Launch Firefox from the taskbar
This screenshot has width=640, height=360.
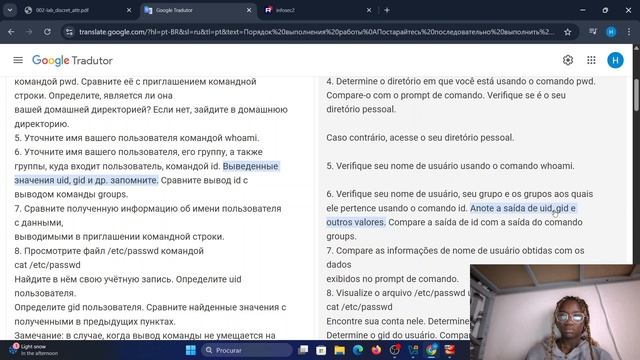pos(376,350)
